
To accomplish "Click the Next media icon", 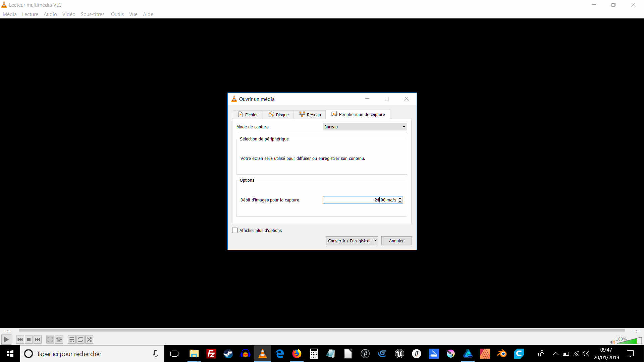I will coord(38,340).
